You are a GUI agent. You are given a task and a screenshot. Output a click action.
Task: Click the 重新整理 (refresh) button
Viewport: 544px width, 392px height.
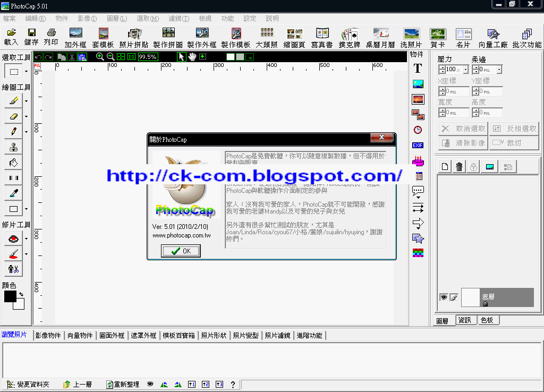tap(123, 385)
